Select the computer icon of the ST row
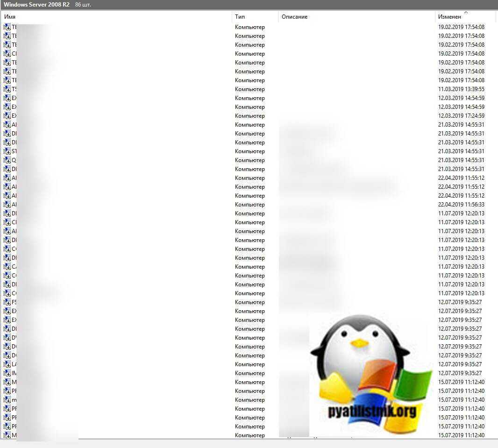The height and width of the screenshot is (448, 498). [7, 151]
